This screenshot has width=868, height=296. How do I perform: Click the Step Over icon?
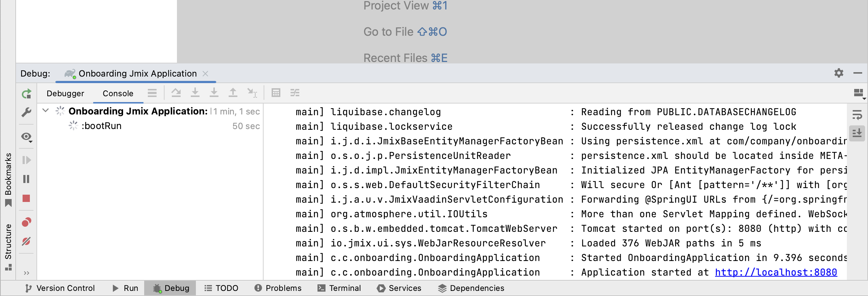pyautogui.click(x=176, y=93)
